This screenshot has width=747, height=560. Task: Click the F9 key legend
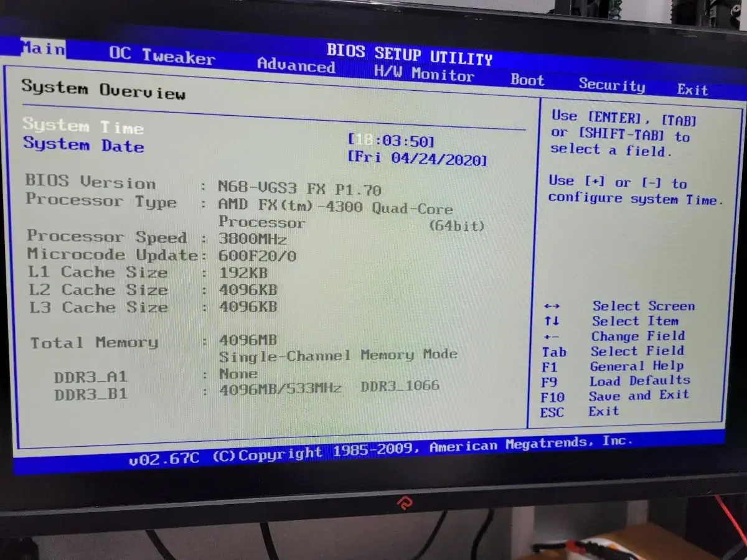tap(549, 382)
